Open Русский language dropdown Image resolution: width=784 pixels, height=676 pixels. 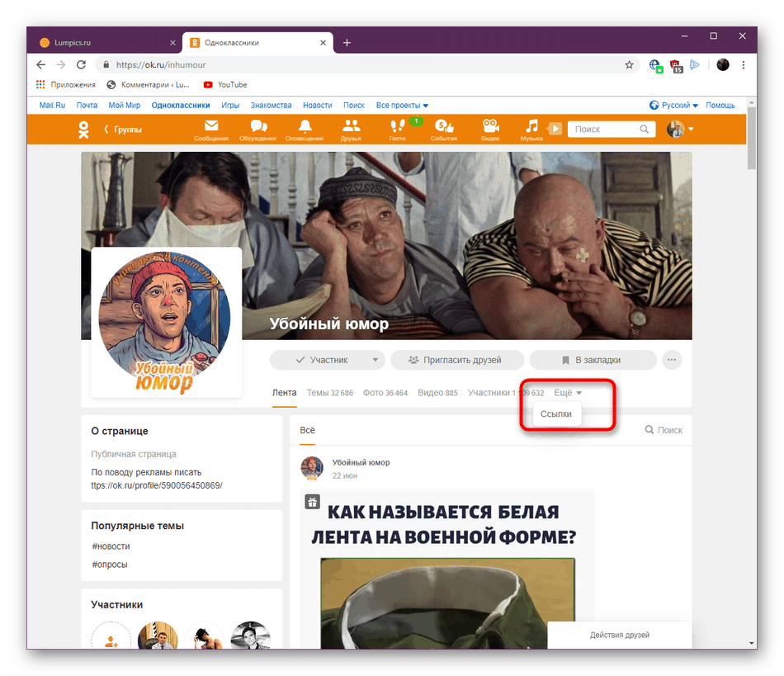coord(673,106)
